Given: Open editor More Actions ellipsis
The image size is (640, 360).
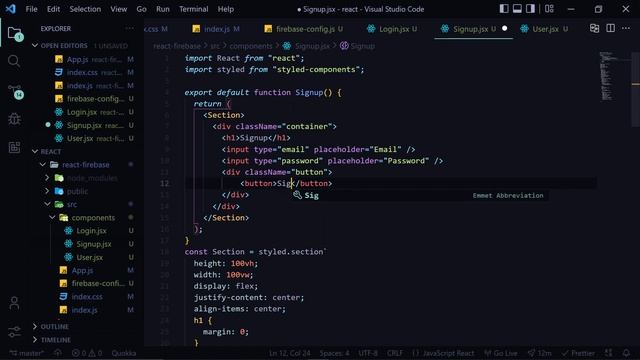Looking at the screenshot, I should pos(626,28).
